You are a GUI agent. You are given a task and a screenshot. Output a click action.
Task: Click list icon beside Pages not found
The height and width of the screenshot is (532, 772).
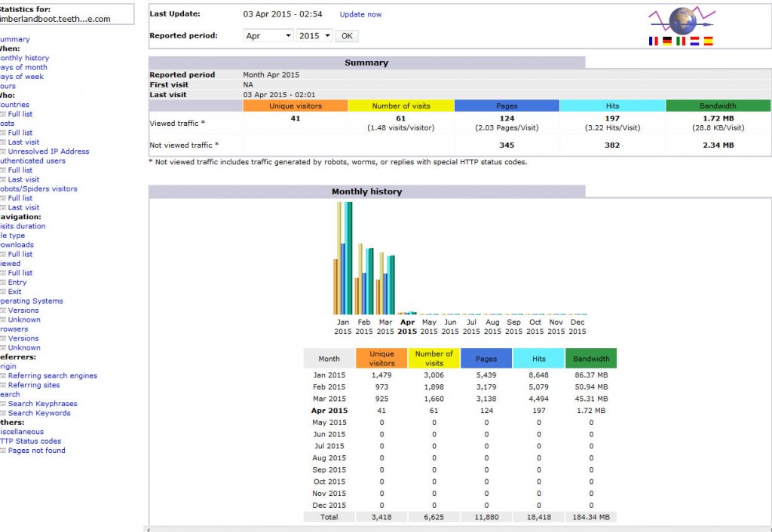click(x=3, y=451)
